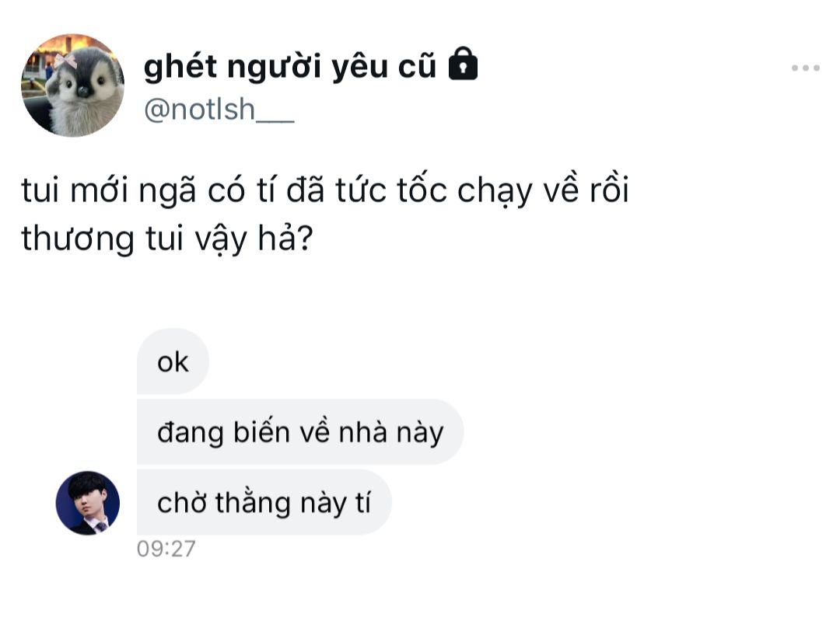Open the three-dot more options menu

point(806,68)
